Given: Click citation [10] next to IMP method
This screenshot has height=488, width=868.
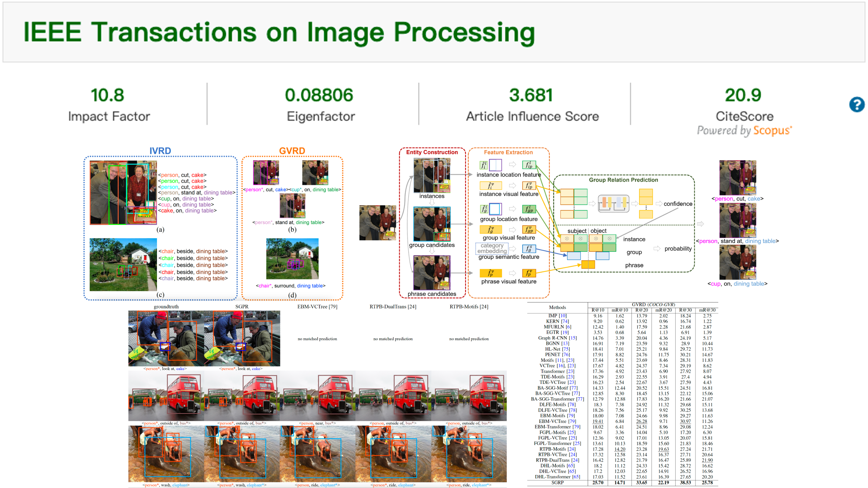Looking at the screenshot, I should pos(563,316).
